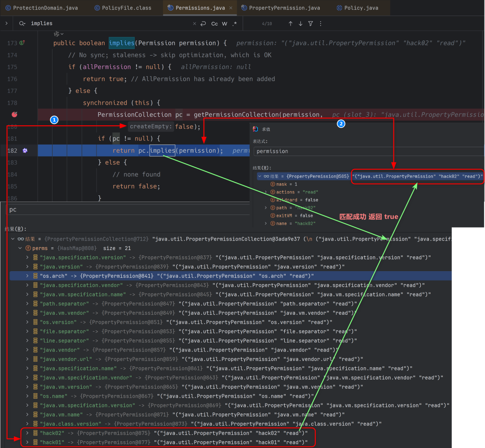Collapse the PropertyPermissionCollection@712 result node
Viewport: 485px width, 448px height.
coord(13,239)
